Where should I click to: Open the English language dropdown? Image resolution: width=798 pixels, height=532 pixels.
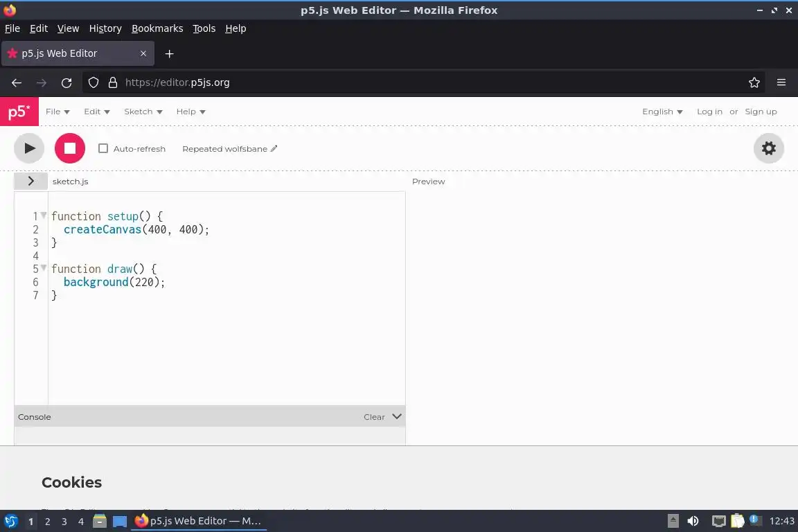click(x=662, y=112)
